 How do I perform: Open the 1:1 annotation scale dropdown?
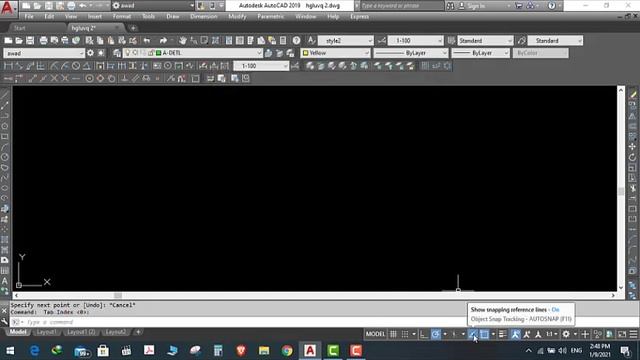coord(552,334)
